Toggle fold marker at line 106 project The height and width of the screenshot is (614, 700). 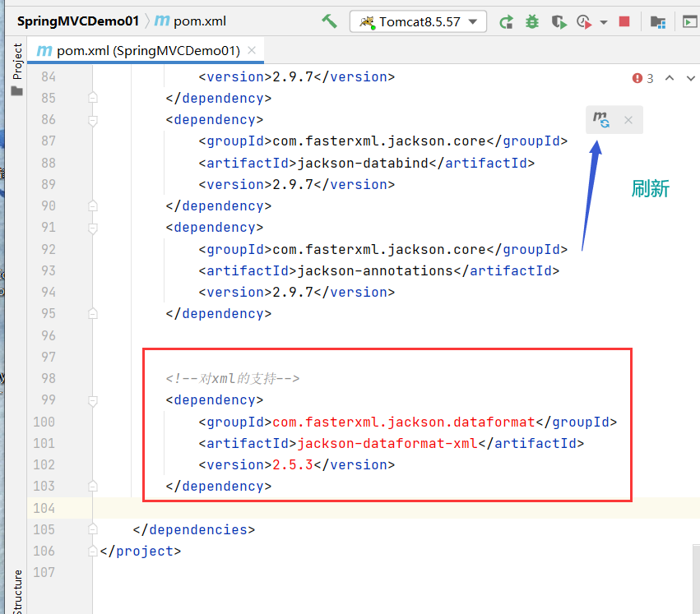93,551
